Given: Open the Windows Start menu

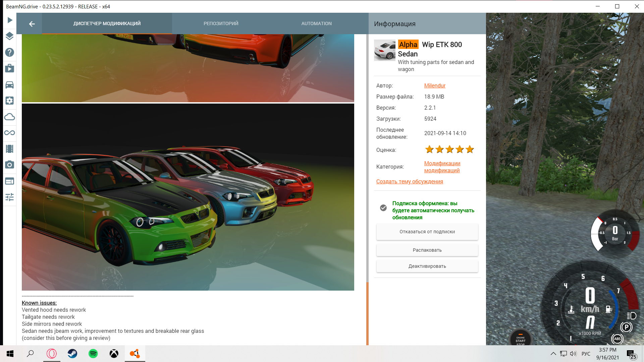Looking at the screenshot, I should tap(10, 354).
